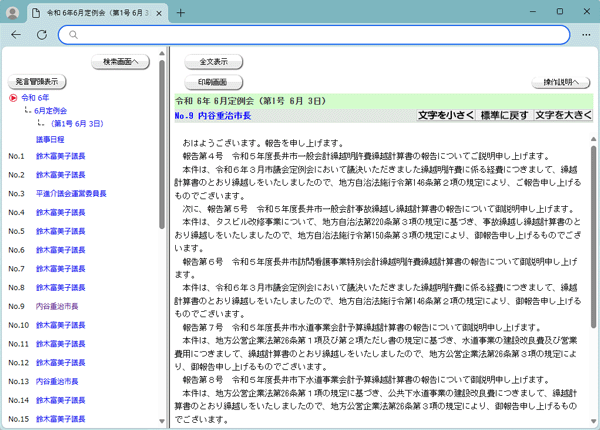Open the 6月定例会 tree item

[x=50, y=111]
